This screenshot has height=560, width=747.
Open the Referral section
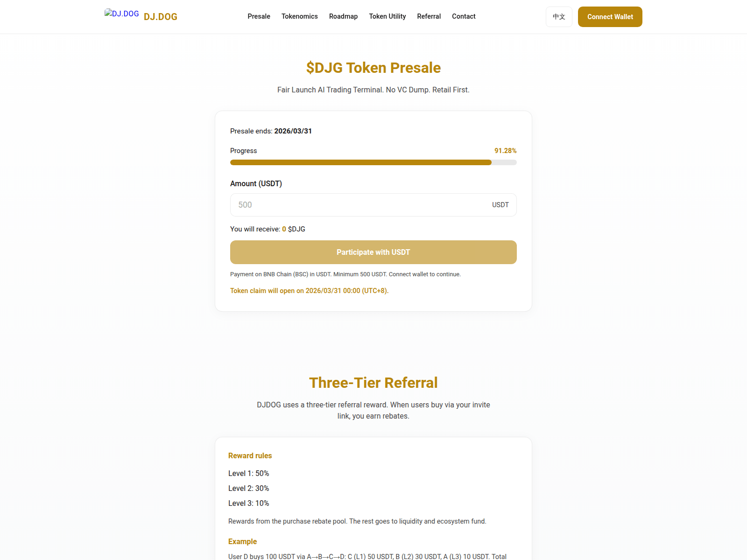(429, 16)
